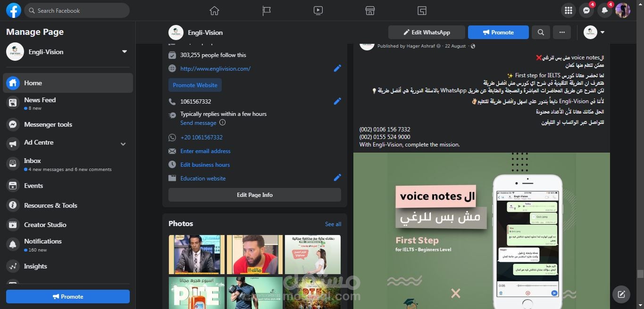Click the post audience globe icon
644x309 pixels.
[473, 46]
